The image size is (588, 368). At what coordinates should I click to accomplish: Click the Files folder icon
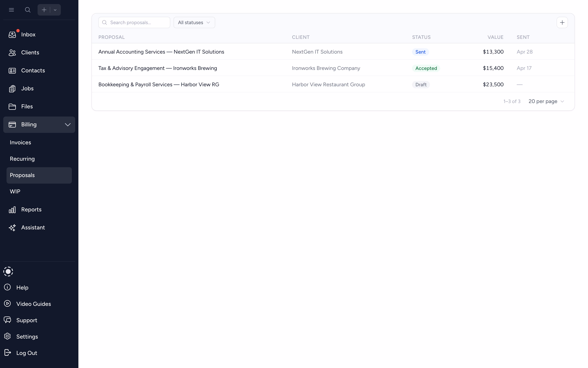pyautogui.click(x=12, y=107)
